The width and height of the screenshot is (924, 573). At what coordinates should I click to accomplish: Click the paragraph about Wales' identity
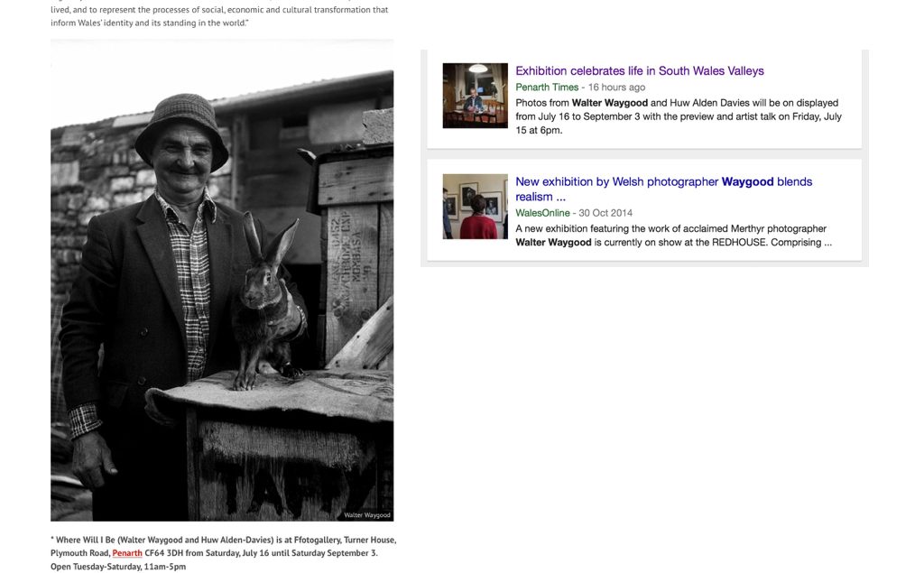click(219, 16)
